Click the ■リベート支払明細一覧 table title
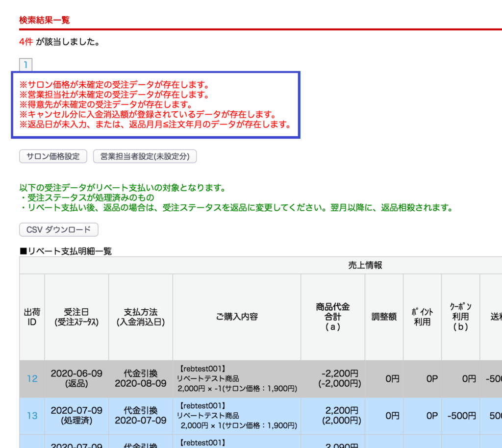The height and width of the screenshot is (448, 502). [66, 251]
